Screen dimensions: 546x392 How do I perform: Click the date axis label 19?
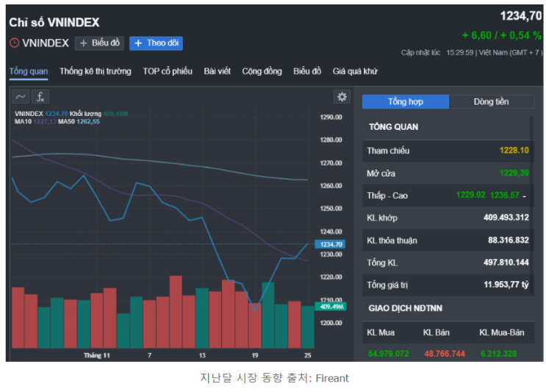coord(255,355)
